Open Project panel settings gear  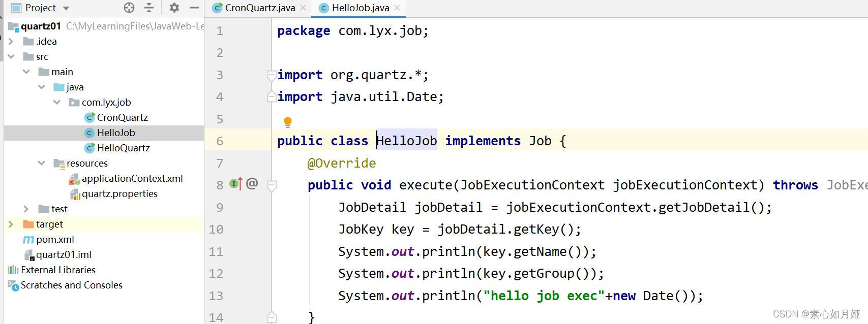(174, 8)
